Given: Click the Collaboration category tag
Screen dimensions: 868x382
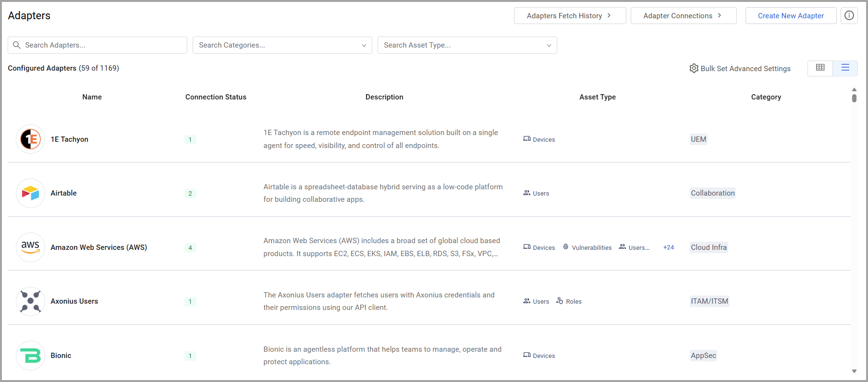Looking at the screenshot, I should point(713,193).
